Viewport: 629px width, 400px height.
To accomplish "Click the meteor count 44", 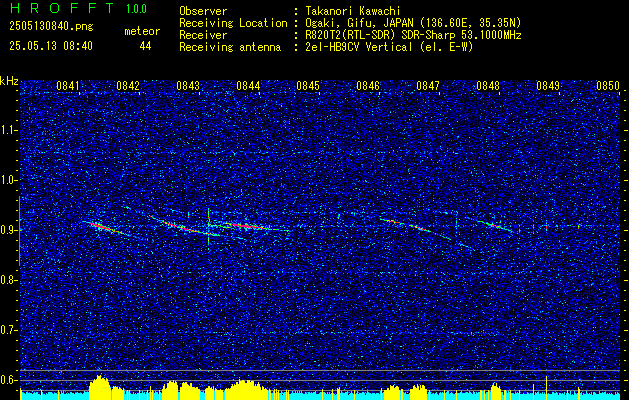I will point(145,46).
